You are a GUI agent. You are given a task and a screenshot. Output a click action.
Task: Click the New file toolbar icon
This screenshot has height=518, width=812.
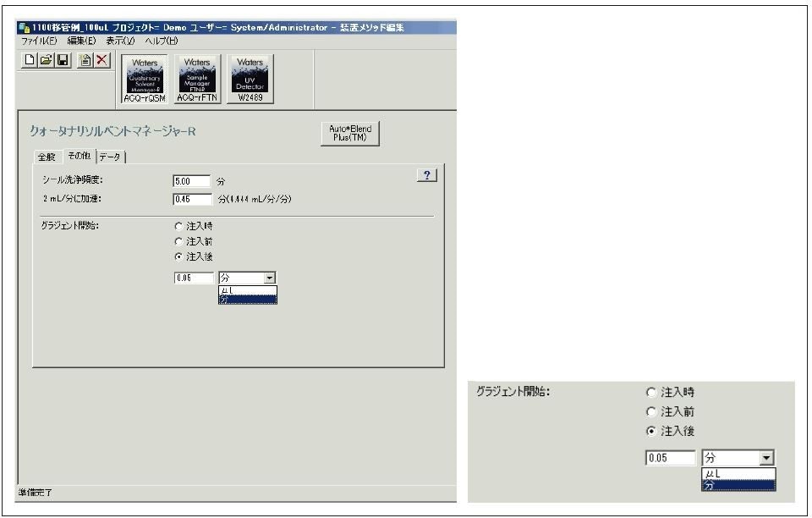point(30,60)
